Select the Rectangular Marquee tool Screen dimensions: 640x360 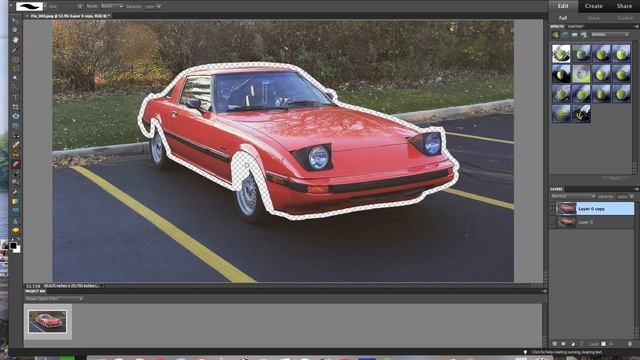click(16, 59)
